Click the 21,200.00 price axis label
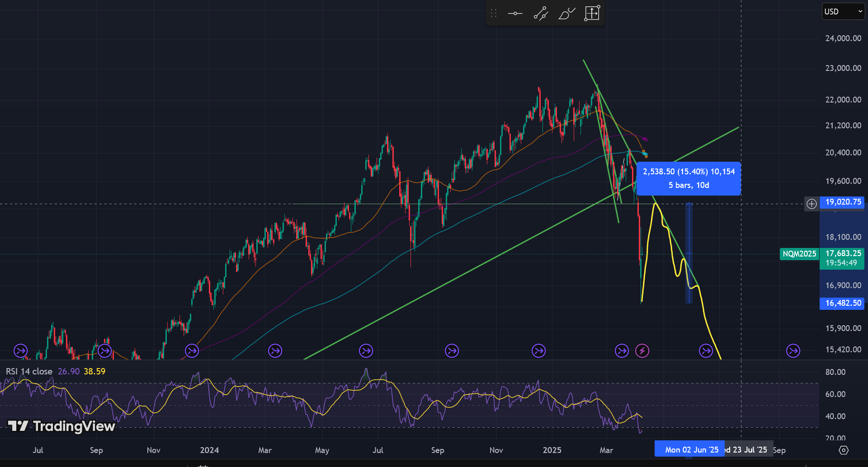The height and width of the screenshot is (467, 868). pyautogui.click(x=843, y=126)
